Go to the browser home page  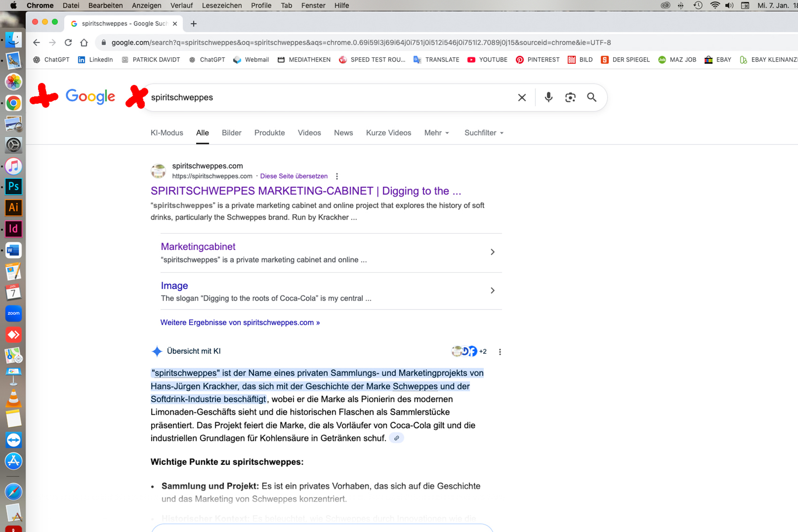coord(84,43)
